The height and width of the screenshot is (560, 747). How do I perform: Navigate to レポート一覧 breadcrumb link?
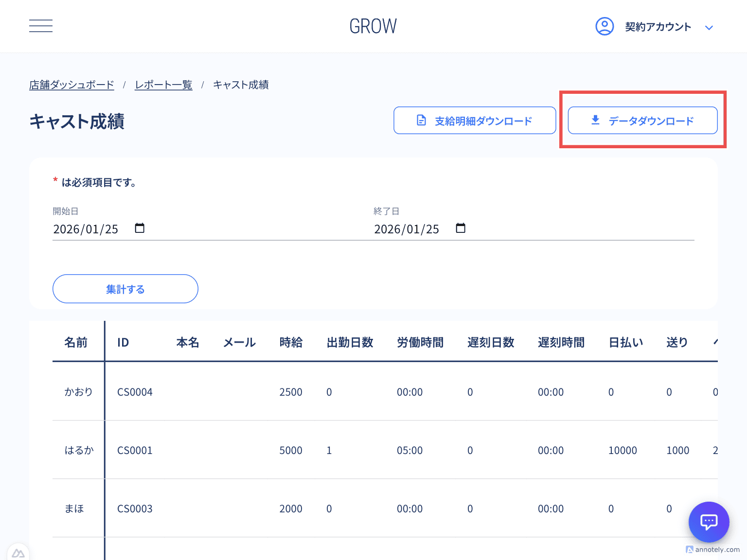pyautogui.click(x=163, y=85)
